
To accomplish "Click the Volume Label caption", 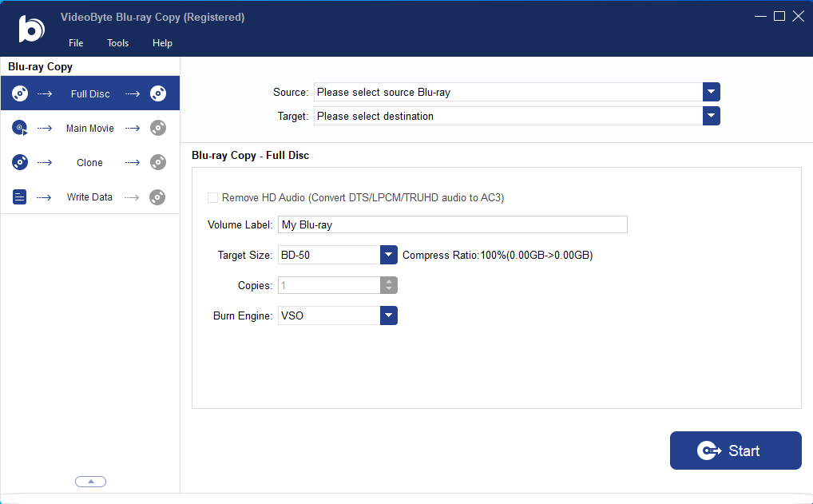I will [x=240, y=224].
